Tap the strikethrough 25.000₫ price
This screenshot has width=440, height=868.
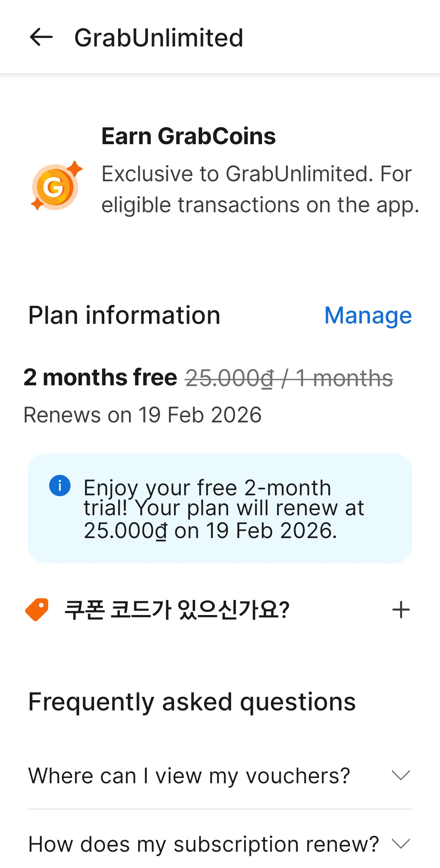click(229, 378)
